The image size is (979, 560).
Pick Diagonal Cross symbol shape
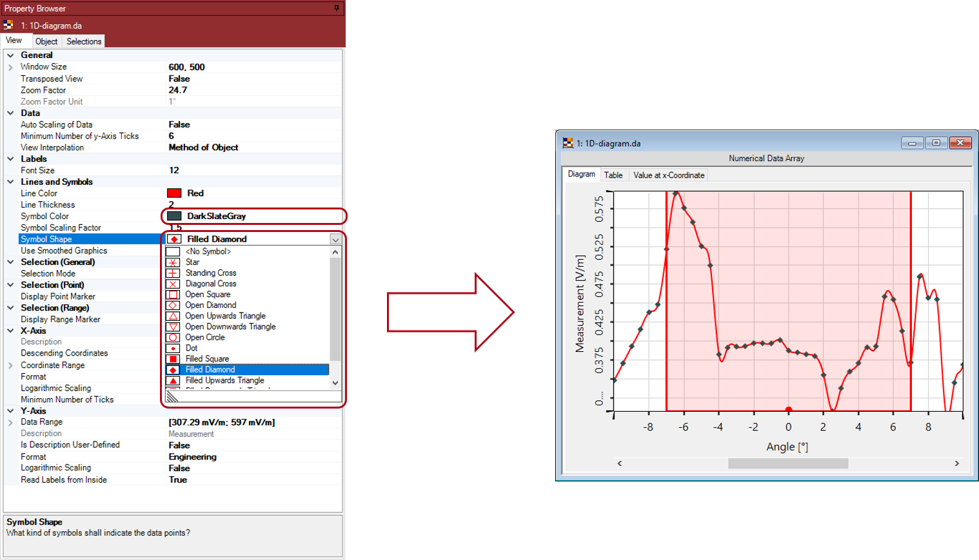248,284
